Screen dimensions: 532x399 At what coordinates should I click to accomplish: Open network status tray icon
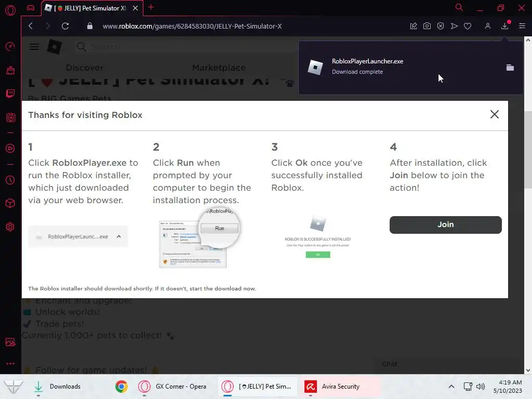(x=468, y=387)
